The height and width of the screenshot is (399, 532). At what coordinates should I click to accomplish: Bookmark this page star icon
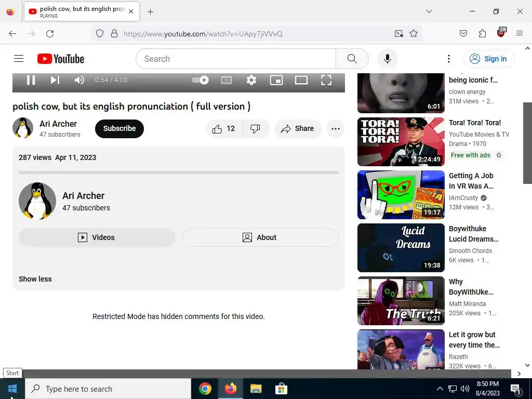click(413, 34)
